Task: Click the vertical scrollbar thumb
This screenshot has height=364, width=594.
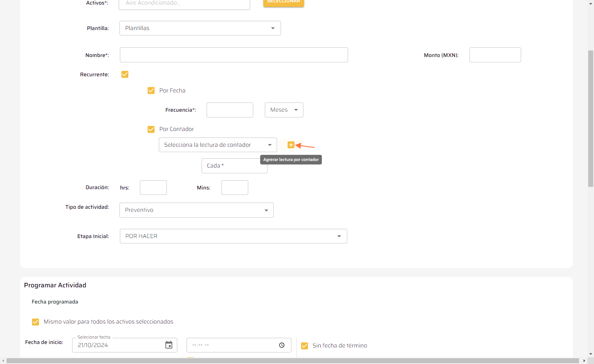Action: pyautogui.click(x=591, y=119)
